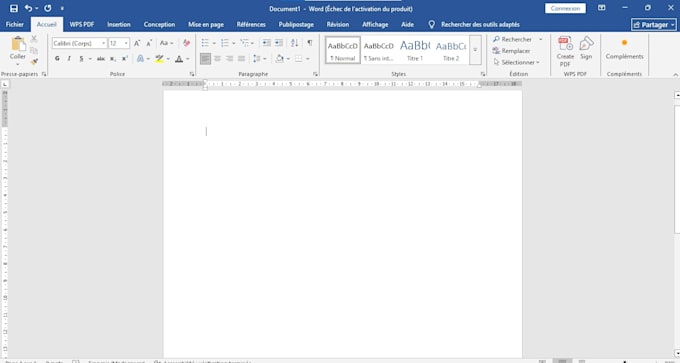Toggle underline (S) formatting
The height and width of the screenshot is (363, 680).
pyautogui.click(x=81, y=59)
